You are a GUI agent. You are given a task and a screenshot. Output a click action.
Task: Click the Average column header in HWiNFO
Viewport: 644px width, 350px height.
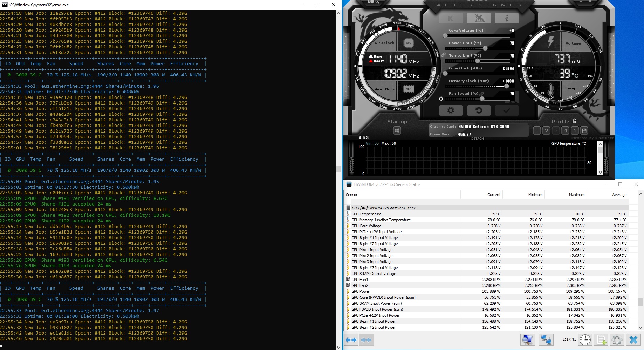[x=608, y=195]
